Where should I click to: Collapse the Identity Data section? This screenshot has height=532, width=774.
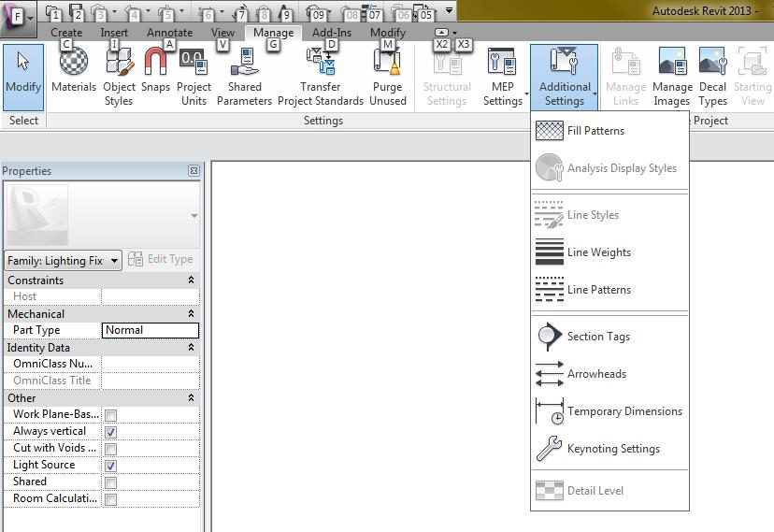click(x=191, y=348)
